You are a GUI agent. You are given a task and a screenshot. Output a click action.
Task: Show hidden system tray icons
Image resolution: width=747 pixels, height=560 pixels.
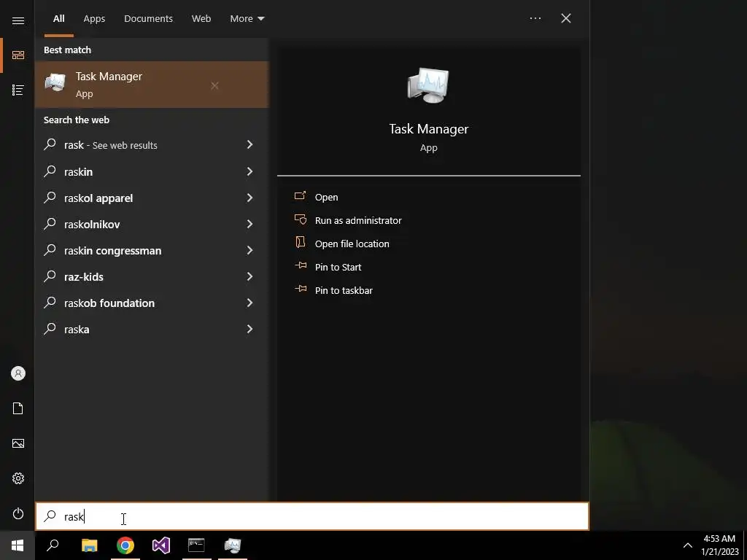pyautogui.click(x=687, y=545)
